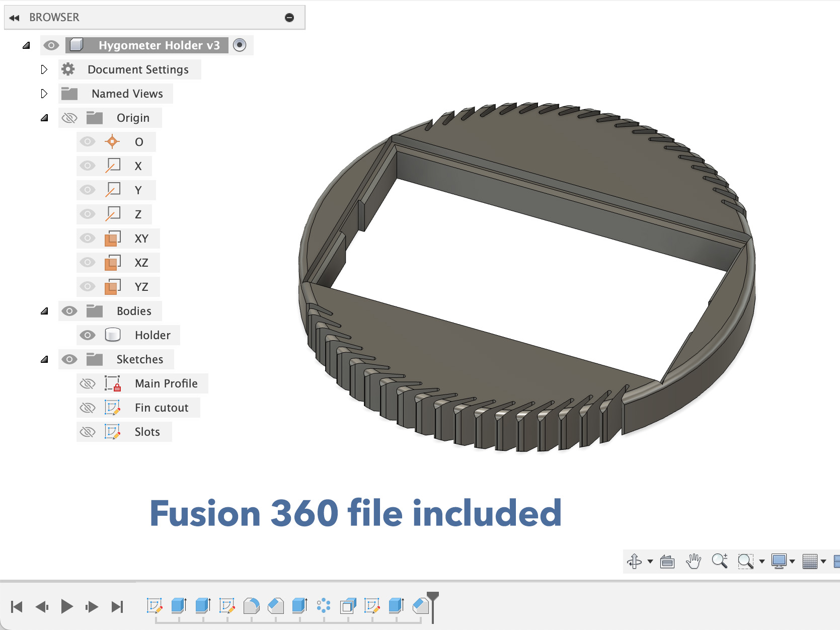This screenshot has height=630, width=840.
Task: Expand the Document Settings node
Action: (x=44, y=69)
